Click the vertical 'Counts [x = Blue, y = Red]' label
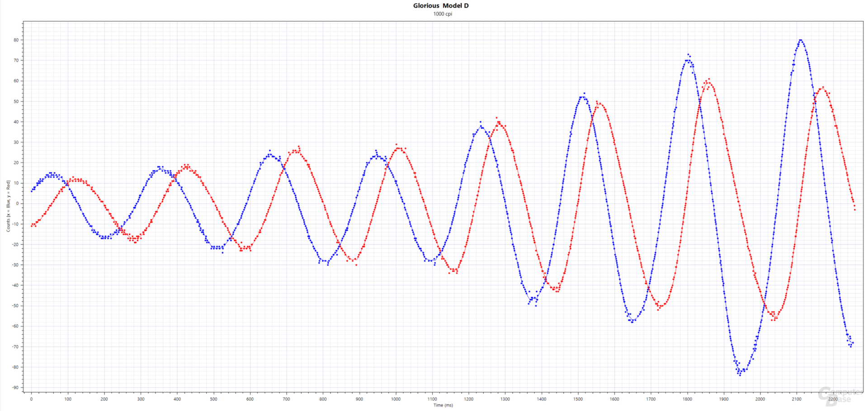This screenshot has height=411, width=868. 8,206
